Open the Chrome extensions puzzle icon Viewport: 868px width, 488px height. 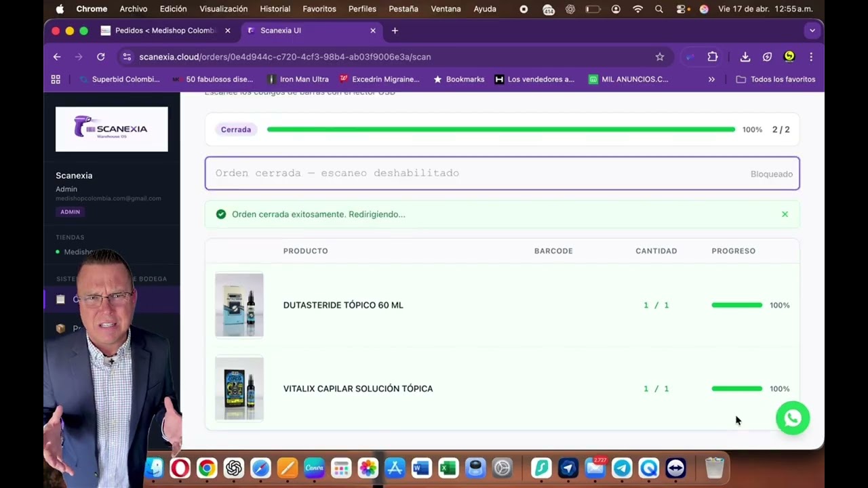tap(713, 57)
